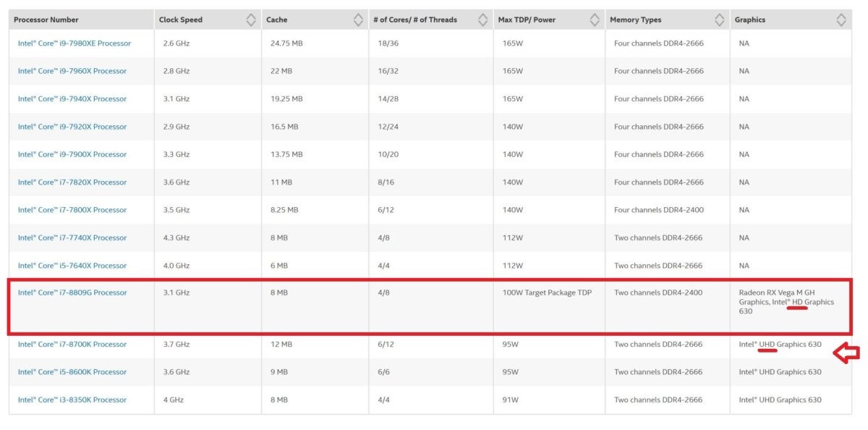
Task: Open Intel Core i9-7980XE Processor link
Action: tap(75, 43)
